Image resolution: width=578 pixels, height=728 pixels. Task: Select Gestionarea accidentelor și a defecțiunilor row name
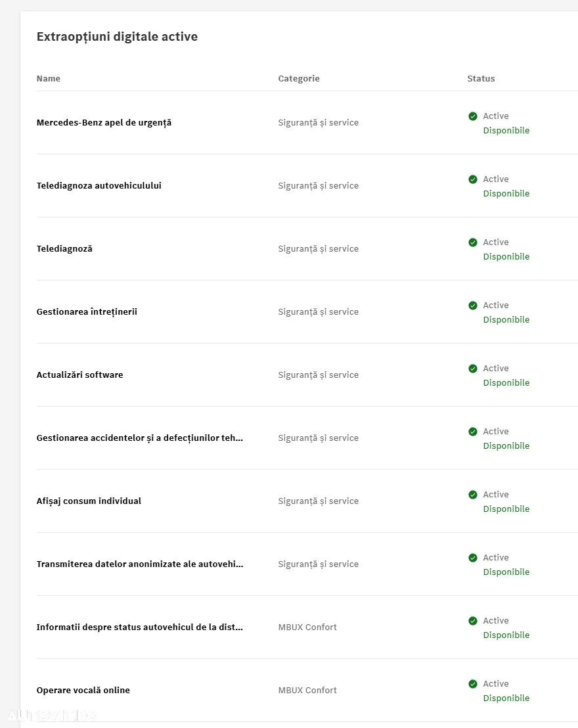[x=140, y=438]
